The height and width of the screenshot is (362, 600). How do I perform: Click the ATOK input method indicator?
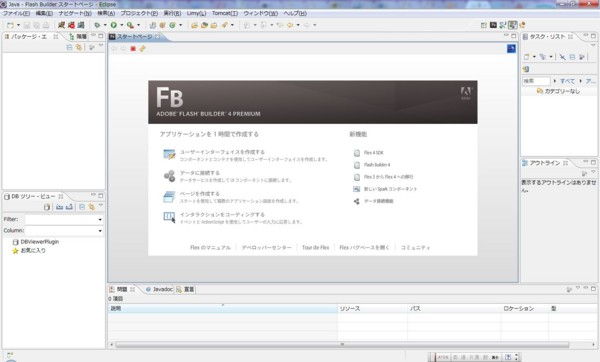coord(442,357)
